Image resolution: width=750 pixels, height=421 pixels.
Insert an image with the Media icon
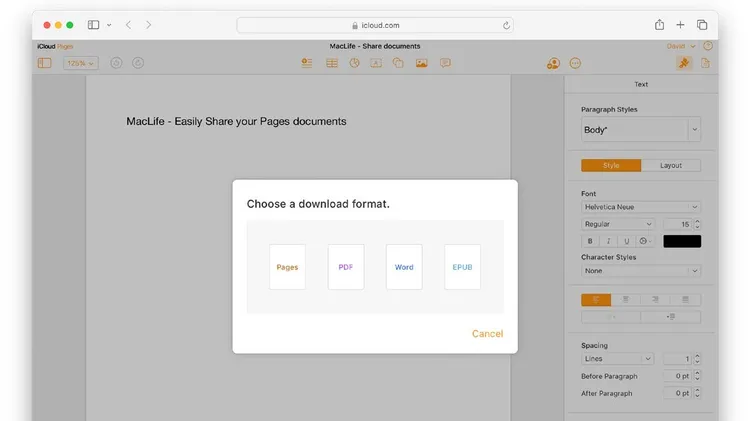421,63
